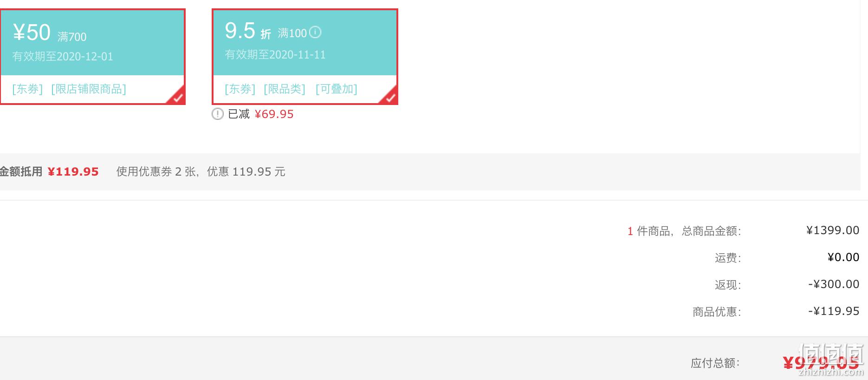Click the [限品类] tag
Viewport: 868px width, 380px height.
pyautogui.click(x=285, y=89)
